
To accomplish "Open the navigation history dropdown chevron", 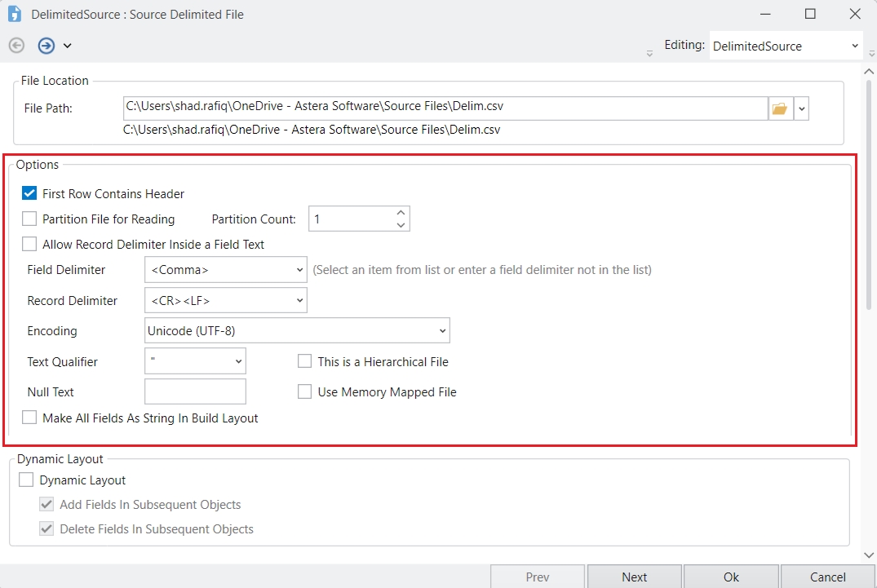I will [68, 46].
